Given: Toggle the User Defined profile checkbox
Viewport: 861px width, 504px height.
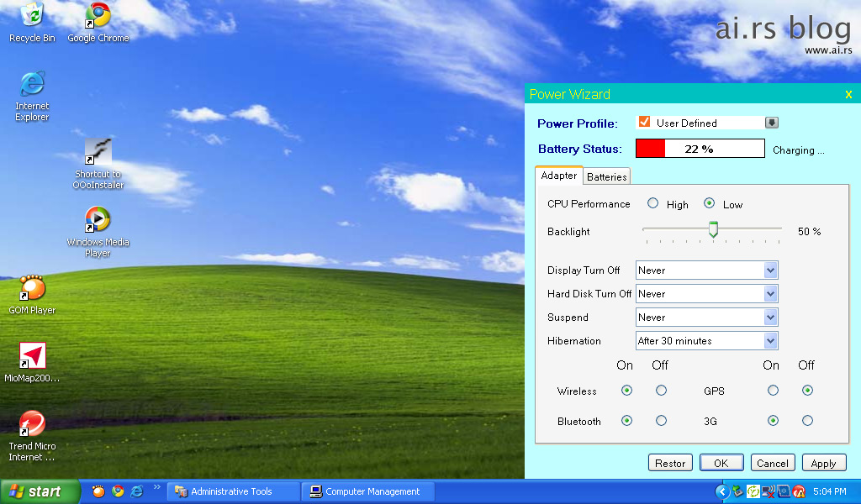Looking at the screenshot, I should click(x=645, y=123).
